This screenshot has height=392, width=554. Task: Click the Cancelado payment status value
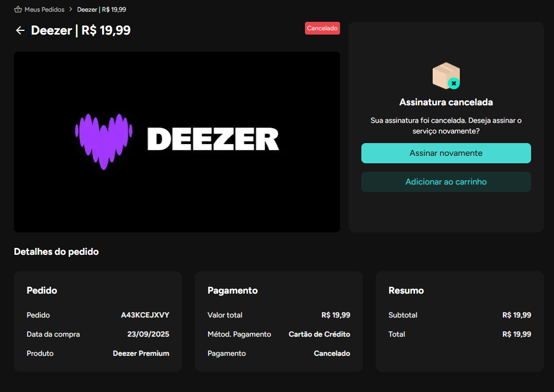(332, 353)
